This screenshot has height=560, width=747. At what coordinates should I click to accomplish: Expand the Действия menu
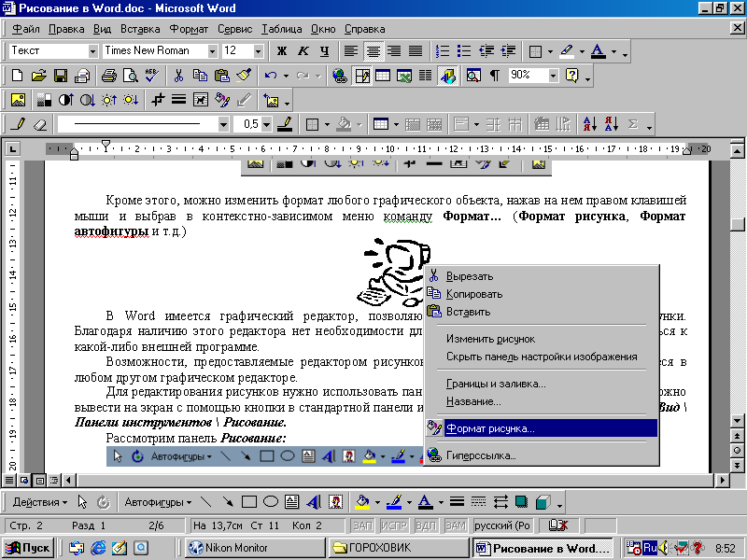(40, 502)
